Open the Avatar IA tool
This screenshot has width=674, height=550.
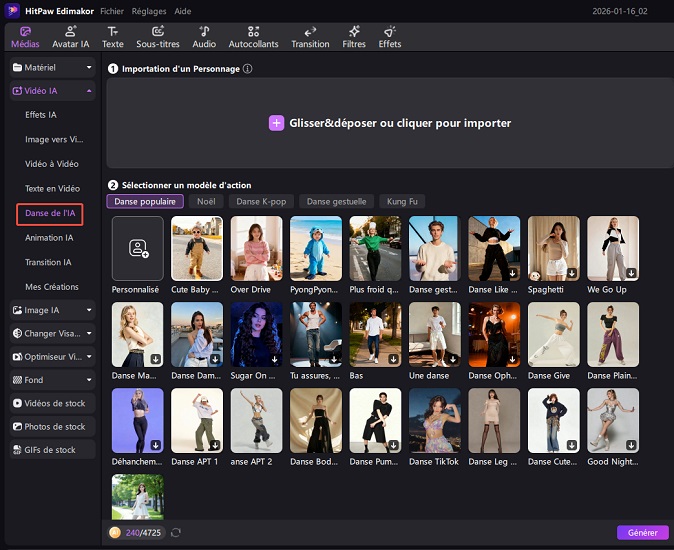tap(70, 37)
